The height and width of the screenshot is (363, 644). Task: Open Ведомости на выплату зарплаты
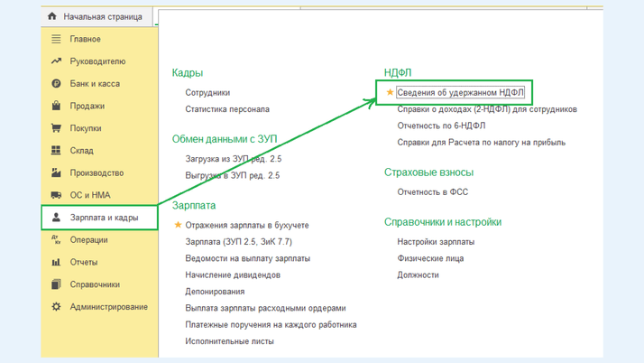pyautogui.click(x=247, y=258)
